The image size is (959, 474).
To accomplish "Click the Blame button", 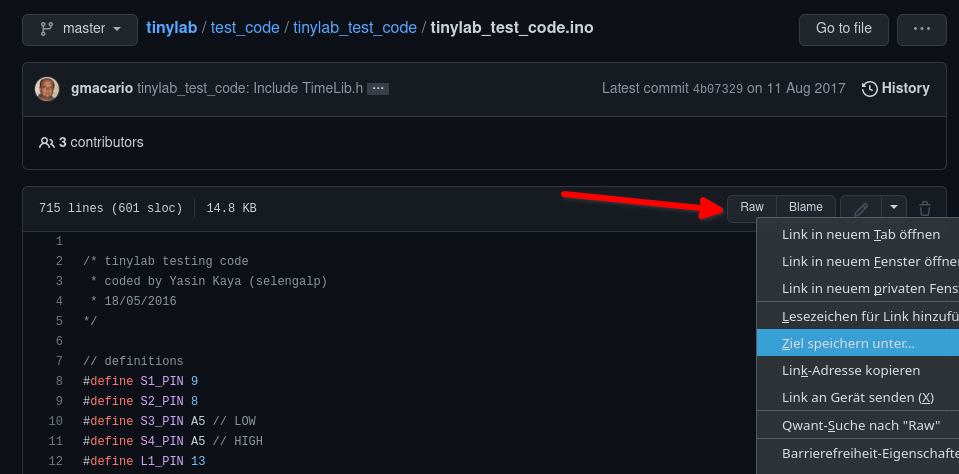I will (x=805, y=207).
